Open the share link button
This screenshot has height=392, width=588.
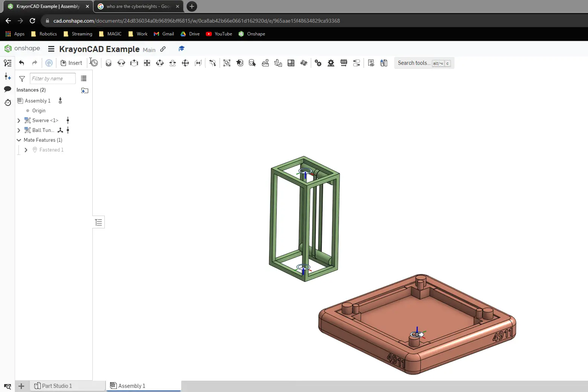pyautogui.click(x=163, y=49)
